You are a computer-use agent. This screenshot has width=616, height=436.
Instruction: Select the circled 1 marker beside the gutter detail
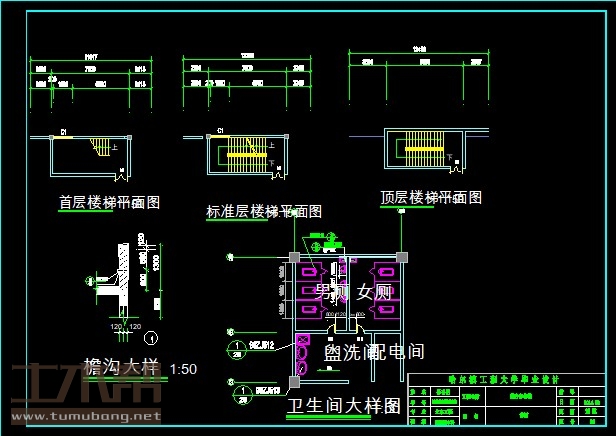point(151,338)
